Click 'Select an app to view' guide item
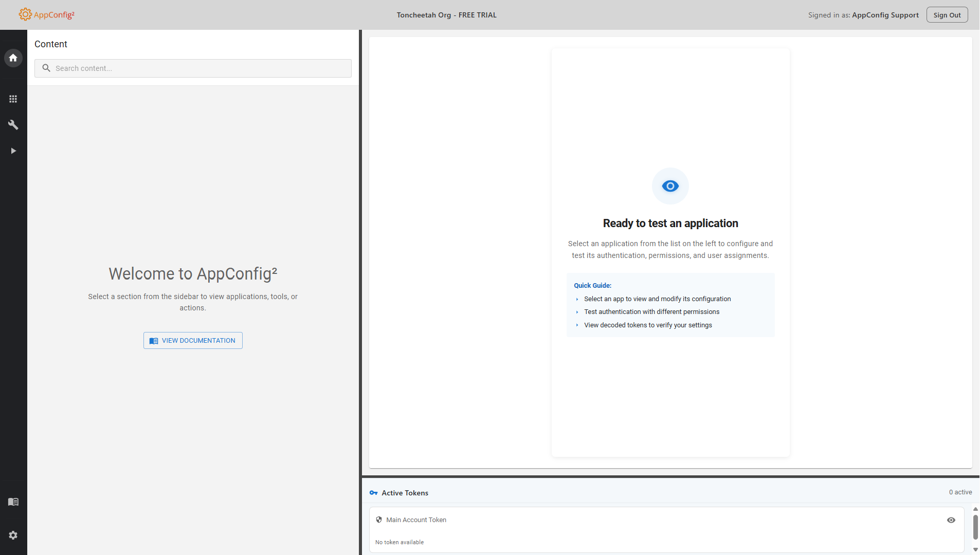Viewport: 980px width, 555px height. (658, 299)
